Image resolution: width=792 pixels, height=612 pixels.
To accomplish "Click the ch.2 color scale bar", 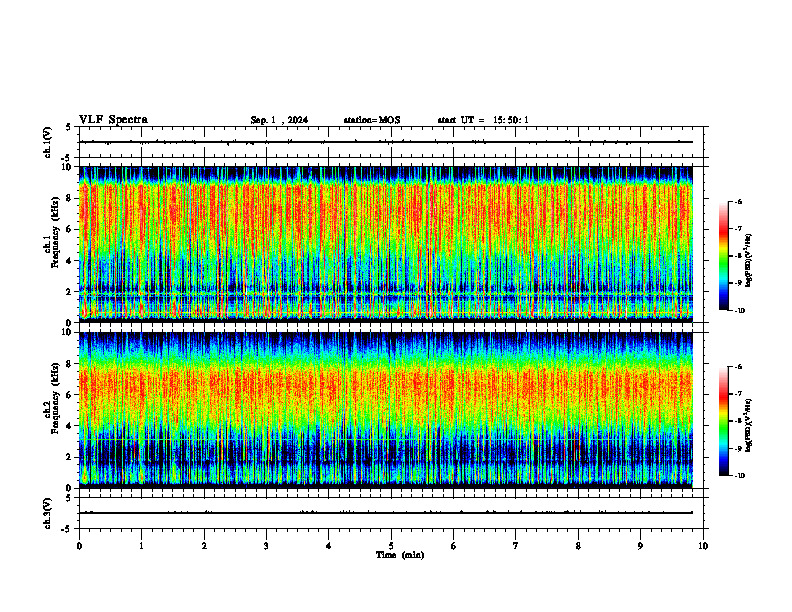I will (x=724, y=421).
